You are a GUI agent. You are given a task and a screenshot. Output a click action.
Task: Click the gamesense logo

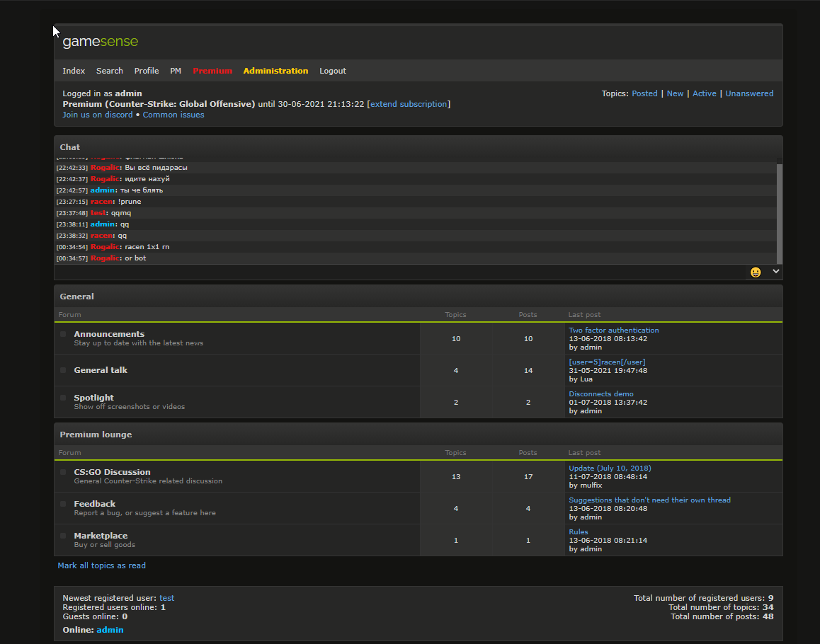coord(100,42)
